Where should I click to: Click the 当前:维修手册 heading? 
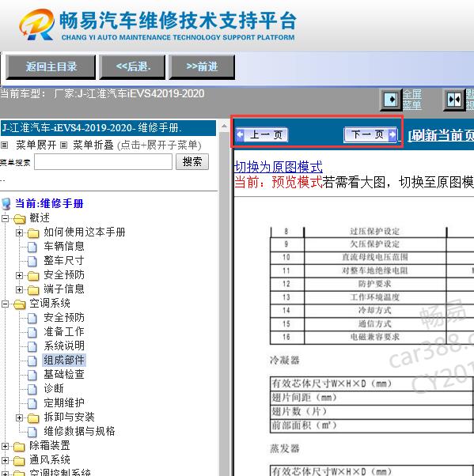pyautogui.click(x=49, y=203)
